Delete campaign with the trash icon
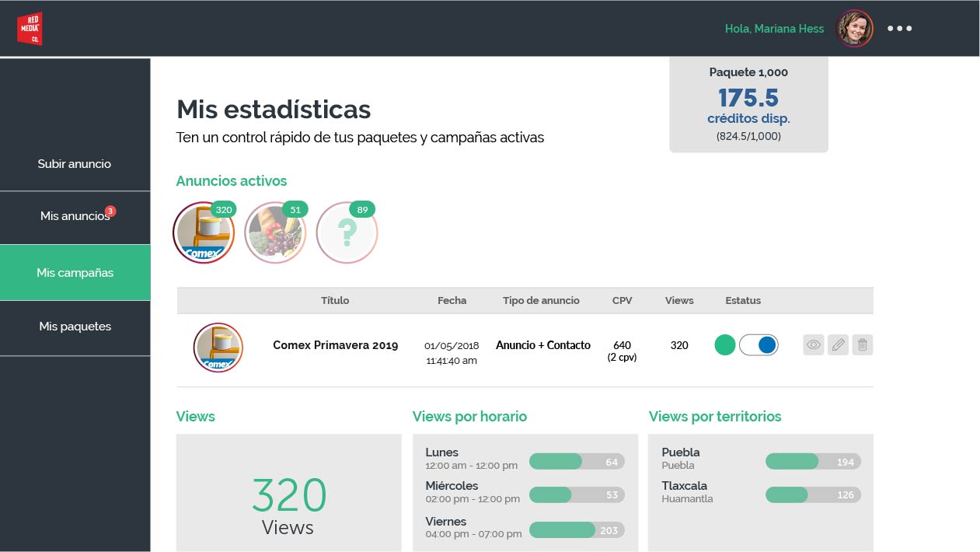This screenshot has width=980, height=552. [x=862, y=345]
